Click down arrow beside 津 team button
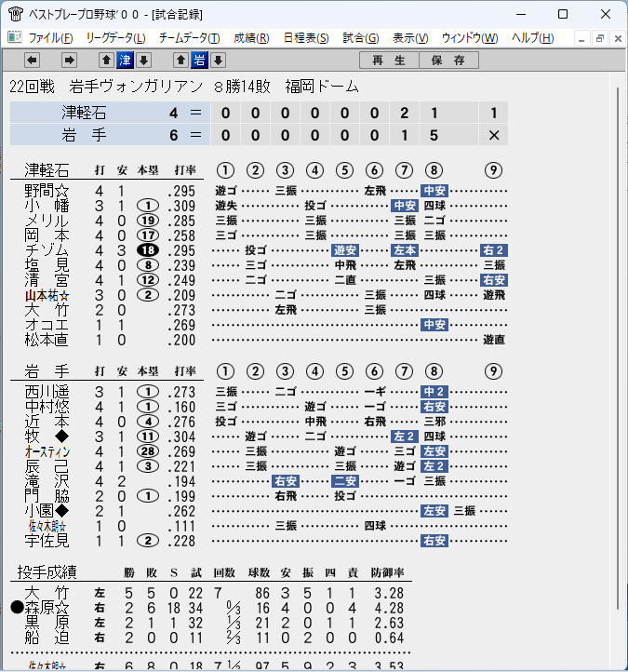Screen dimensions: 628x672 point(144,60)
